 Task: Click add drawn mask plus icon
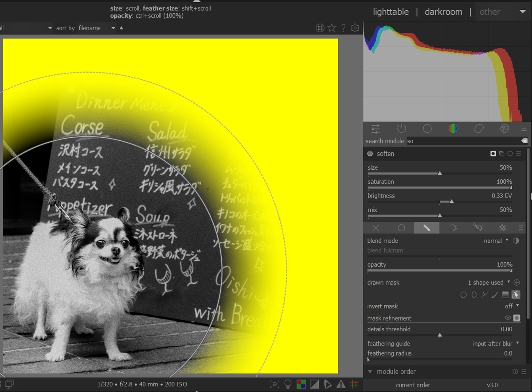(x=516, y=283)
